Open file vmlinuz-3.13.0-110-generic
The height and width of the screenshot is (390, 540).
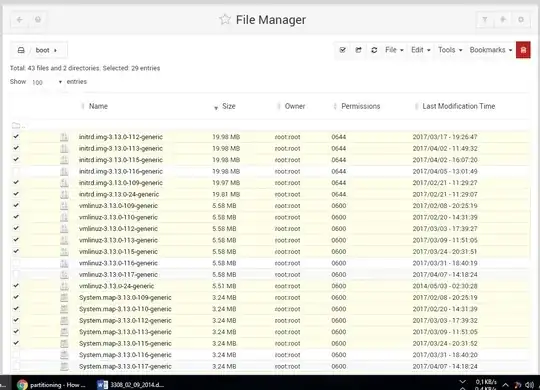click(118, 217)
